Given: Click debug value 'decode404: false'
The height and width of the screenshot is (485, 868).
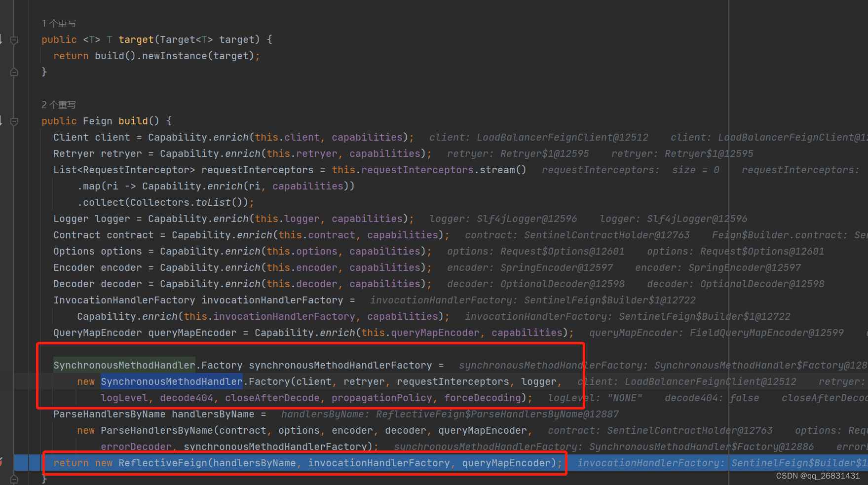Looking at the screenshot, I should [x=712, y=398].
